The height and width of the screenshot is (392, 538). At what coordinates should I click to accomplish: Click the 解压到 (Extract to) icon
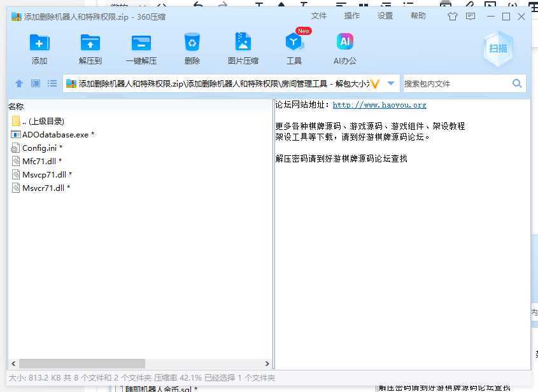pyautogui.click(x=90, y=43)
